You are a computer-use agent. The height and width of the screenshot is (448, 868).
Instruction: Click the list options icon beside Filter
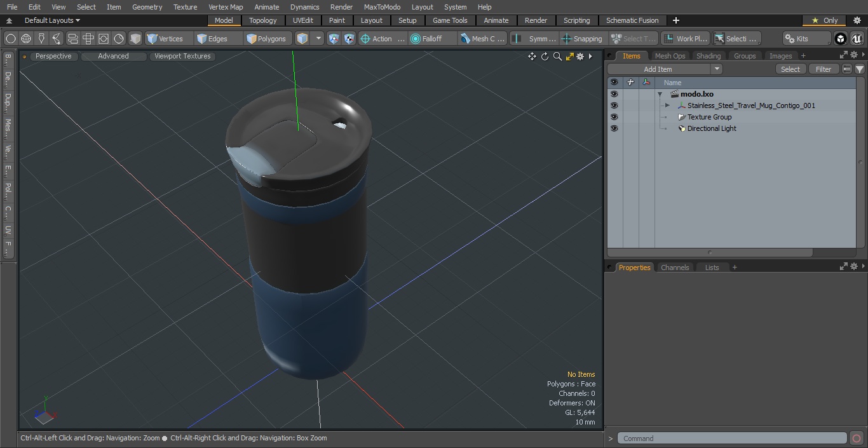(x=847, y=69)
